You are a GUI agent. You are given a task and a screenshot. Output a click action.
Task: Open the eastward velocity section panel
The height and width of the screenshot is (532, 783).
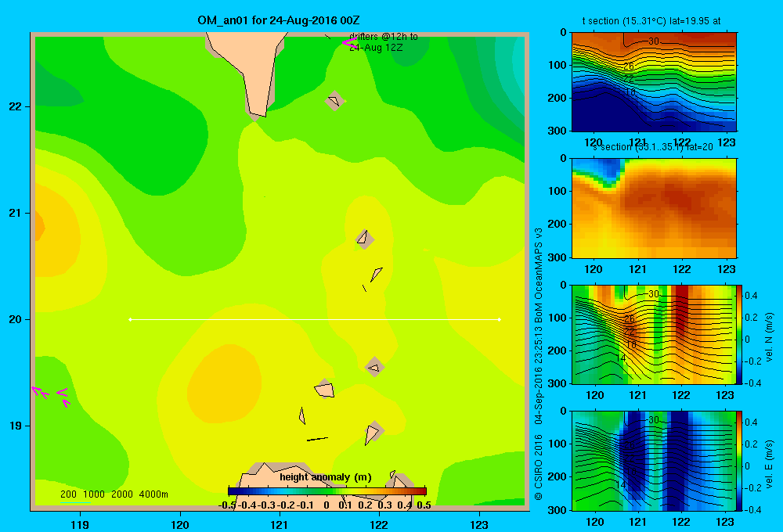[x=654, y=461]
